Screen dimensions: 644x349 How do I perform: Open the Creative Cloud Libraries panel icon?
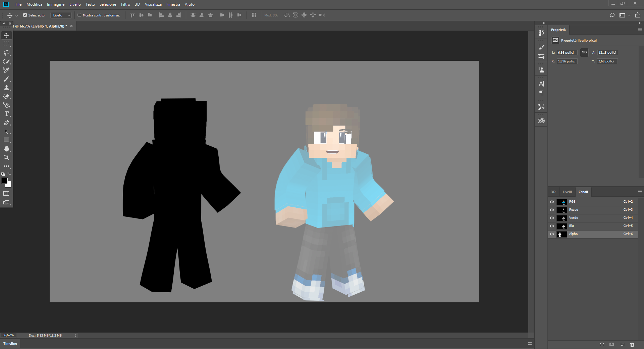tap(541, 121)
